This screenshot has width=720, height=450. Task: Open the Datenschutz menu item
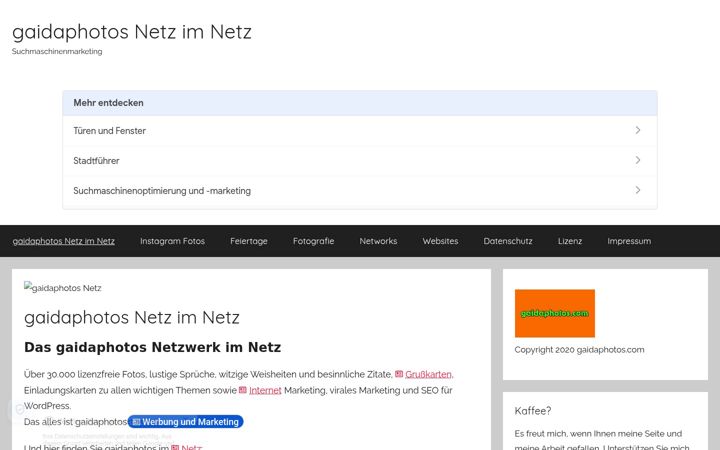[508, 241]
